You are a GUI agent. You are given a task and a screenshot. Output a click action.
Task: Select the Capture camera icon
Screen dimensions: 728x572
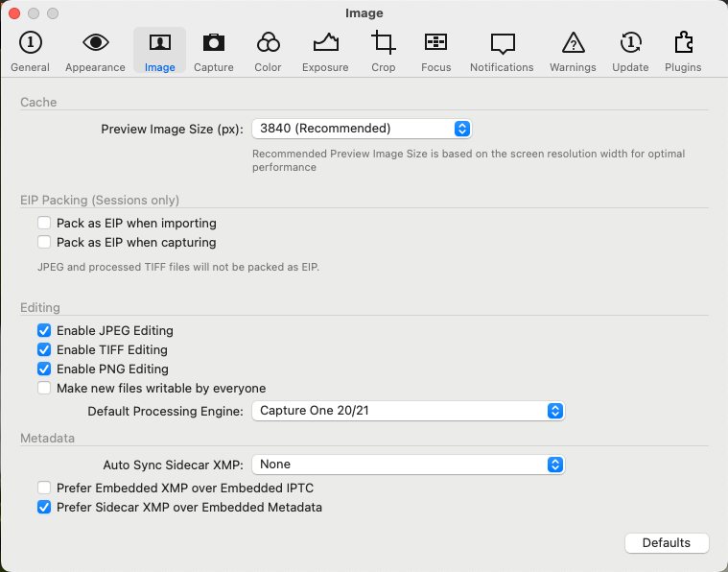pyautogui.click(x=214, y=43)
